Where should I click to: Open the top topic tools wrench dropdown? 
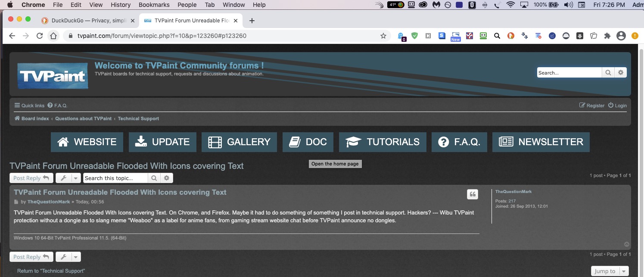[x=68, y=178]
